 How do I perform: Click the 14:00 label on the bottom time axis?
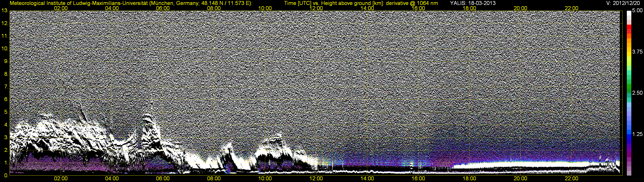click(367, 179)
